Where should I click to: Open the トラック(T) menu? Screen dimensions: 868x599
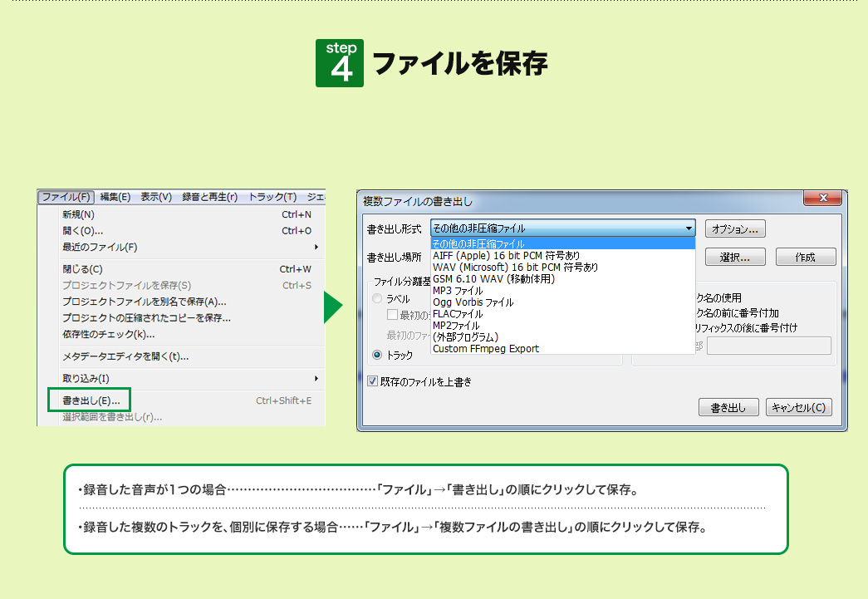pyautogui.click(x=272, y=197)
